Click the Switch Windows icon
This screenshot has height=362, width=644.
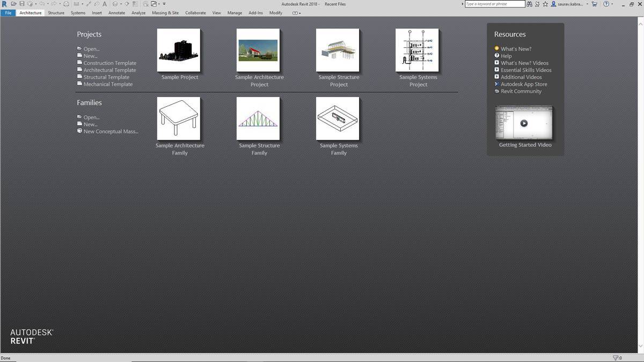click(x=154, y=4)
